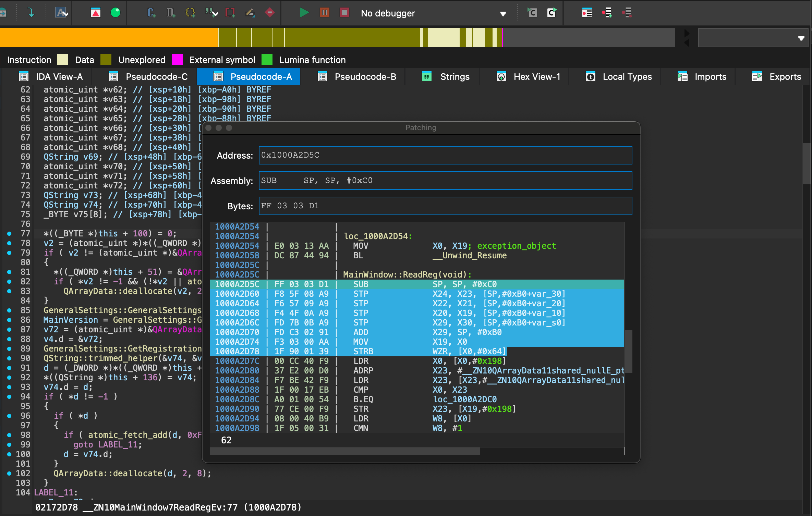Select the 1000A2D5C SUB instruction row
812x516 pixels.
coord(417,284)
